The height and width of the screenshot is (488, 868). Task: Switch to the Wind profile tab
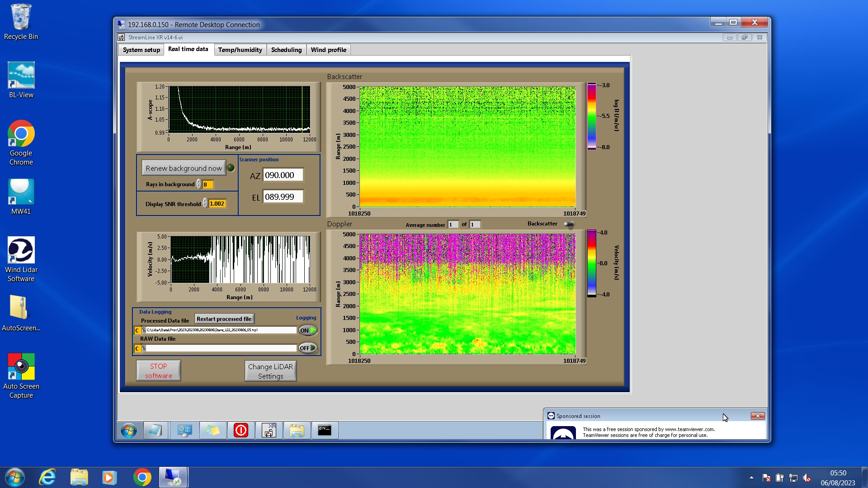coord(328,50)
